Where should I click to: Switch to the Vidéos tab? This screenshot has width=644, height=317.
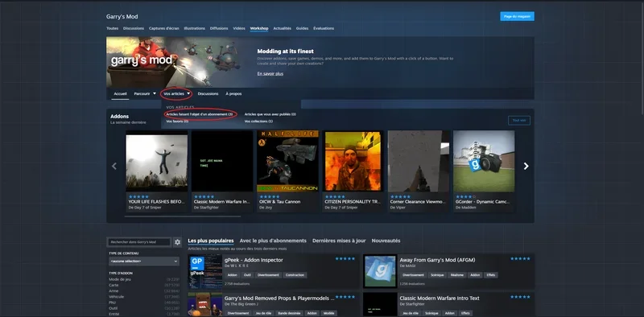pyautogui.click(x=239, y=28)
